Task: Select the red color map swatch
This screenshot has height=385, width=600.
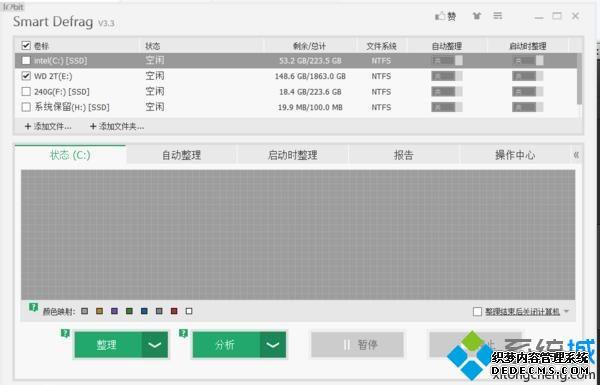Action: (x=174, y=312)
